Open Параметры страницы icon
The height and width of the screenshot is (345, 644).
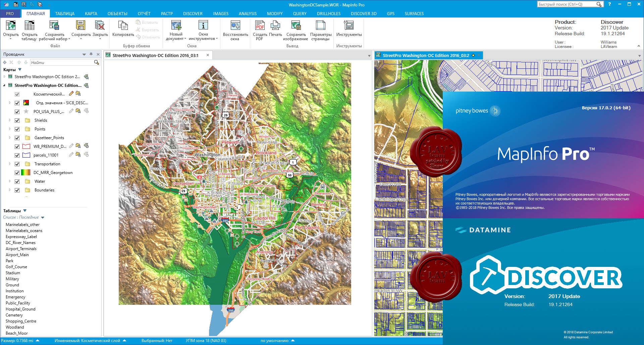tap(321, 25)
